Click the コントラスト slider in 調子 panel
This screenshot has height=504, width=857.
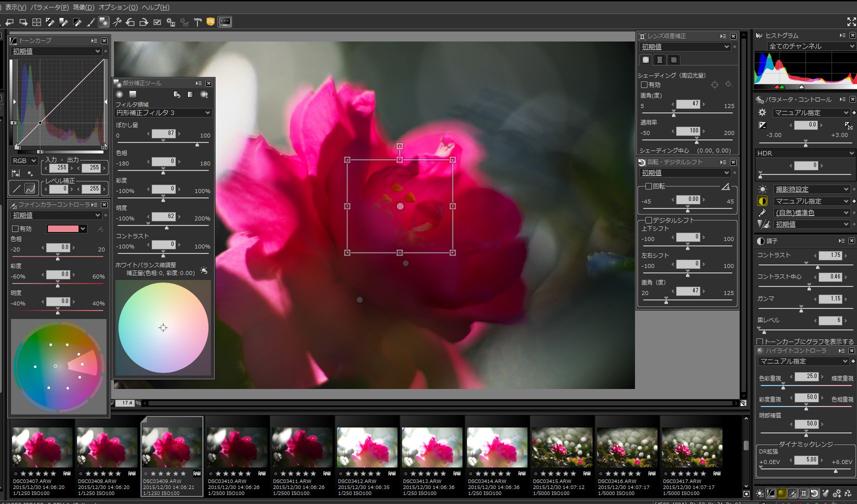click(x=805, y=264)
